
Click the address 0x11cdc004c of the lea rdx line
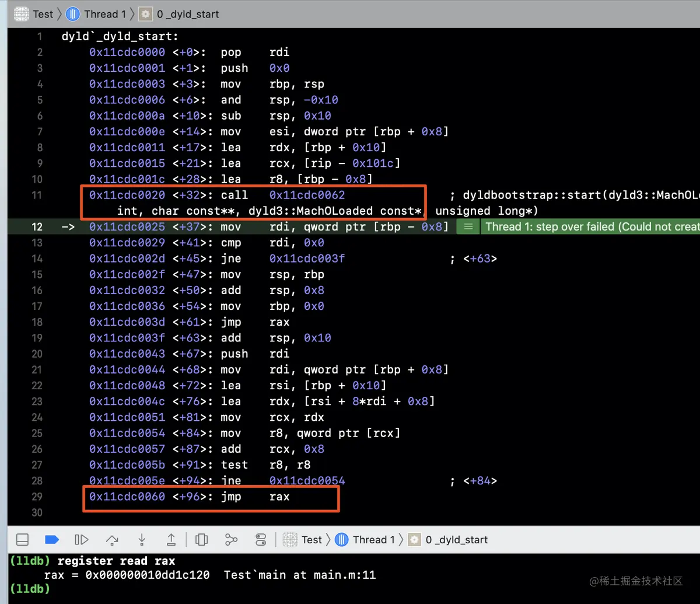127,401
